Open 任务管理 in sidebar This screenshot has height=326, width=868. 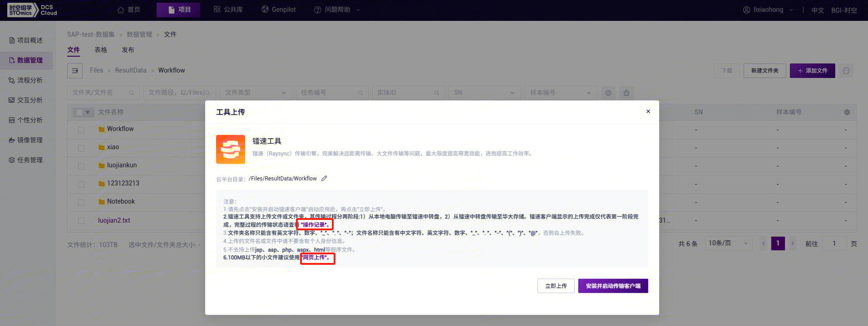coord(26,160)
